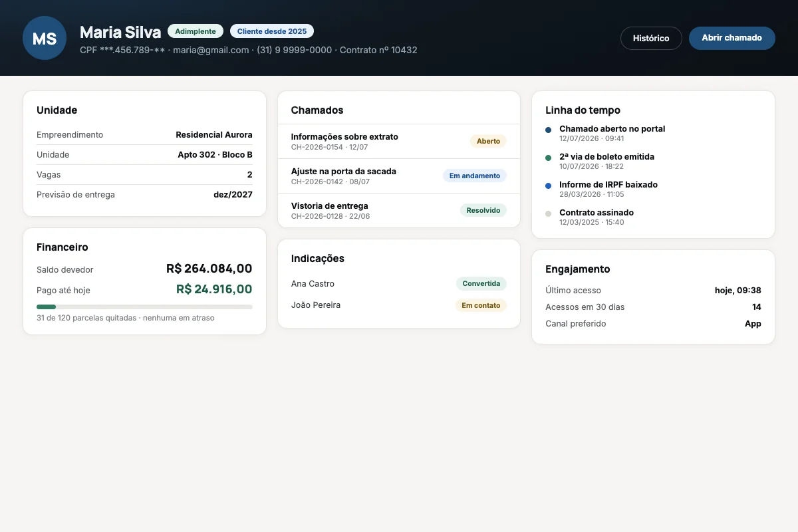Click the Linha do tempo heading
This screenshot has width=798, height=532.
click(x=583, y=110)
